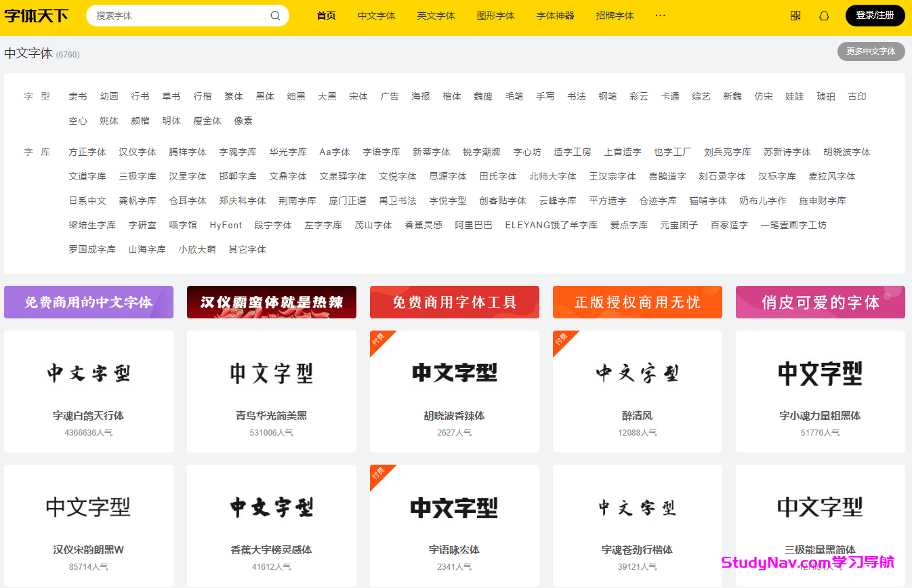
Task: Click the QQ penguin notification icon
Action: [x=823, y=15]
